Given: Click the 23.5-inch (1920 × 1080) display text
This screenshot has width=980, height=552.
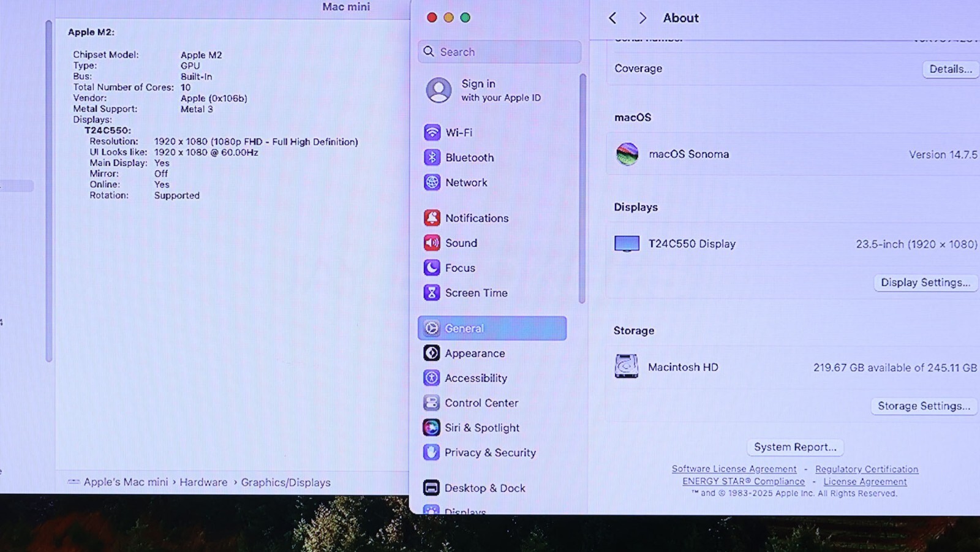Looking at the screenshot, I should (x=916, y=244).
